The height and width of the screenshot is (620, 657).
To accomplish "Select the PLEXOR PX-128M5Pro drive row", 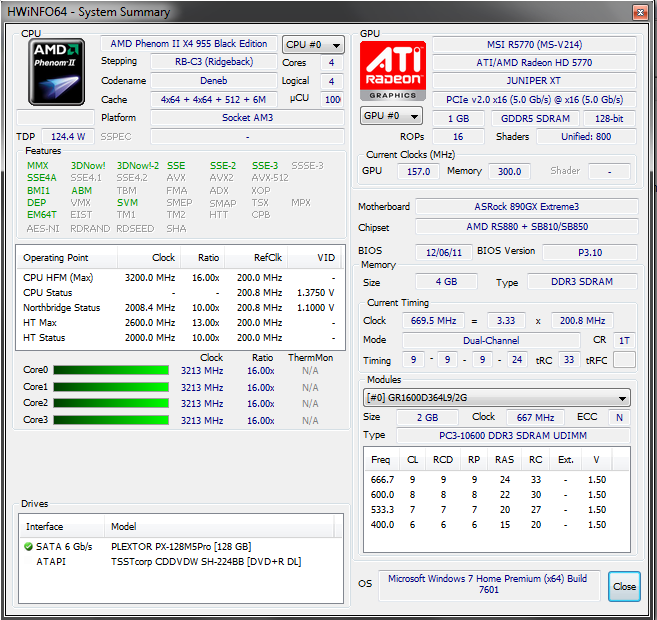I will click(180, 546).
